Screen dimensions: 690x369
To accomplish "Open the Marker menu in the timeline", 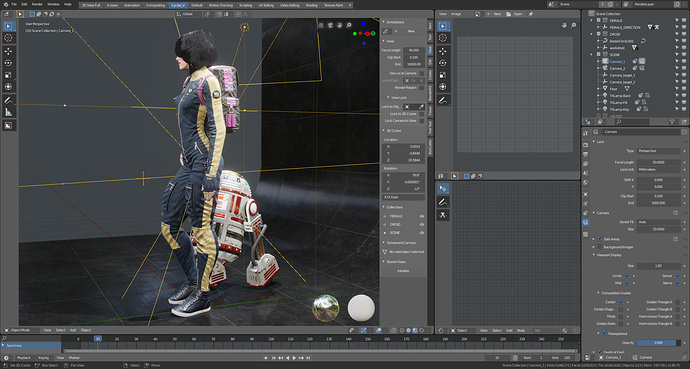I will click(x=74, y=358).
